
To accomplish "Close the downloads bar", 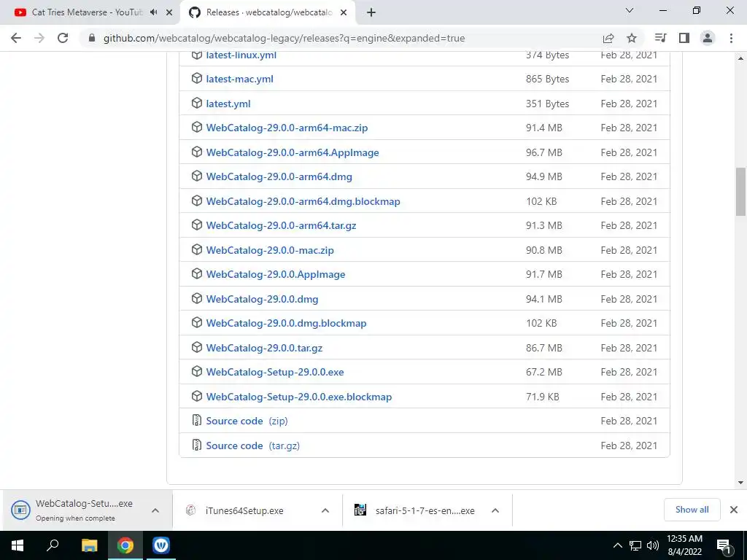I will 734,510.
